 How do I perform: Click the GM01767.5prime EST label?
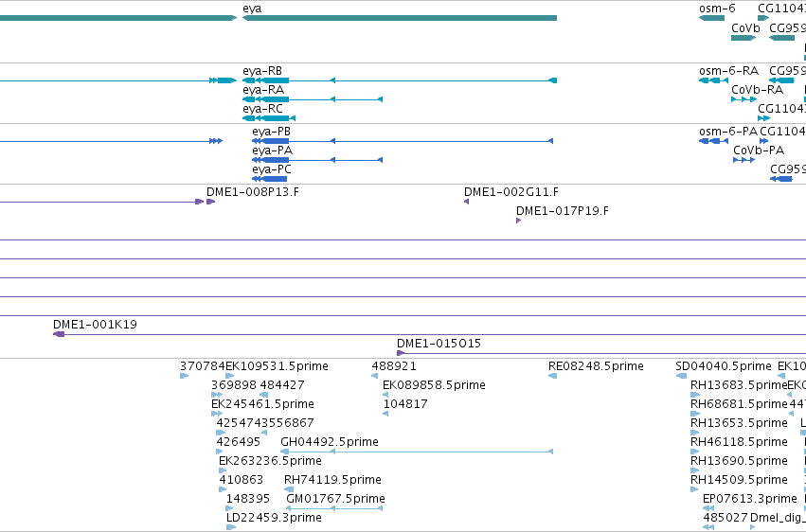[335, 499]
